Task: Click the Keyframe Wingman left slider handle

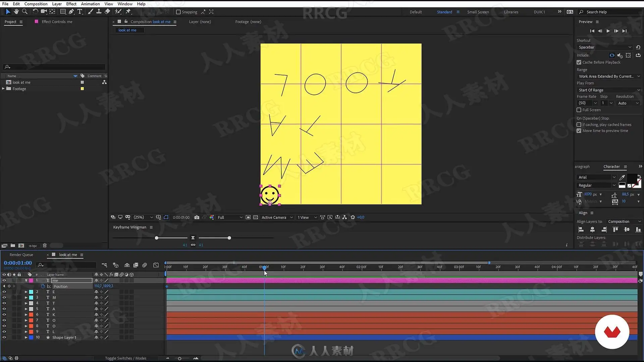Action: (156, 238)
